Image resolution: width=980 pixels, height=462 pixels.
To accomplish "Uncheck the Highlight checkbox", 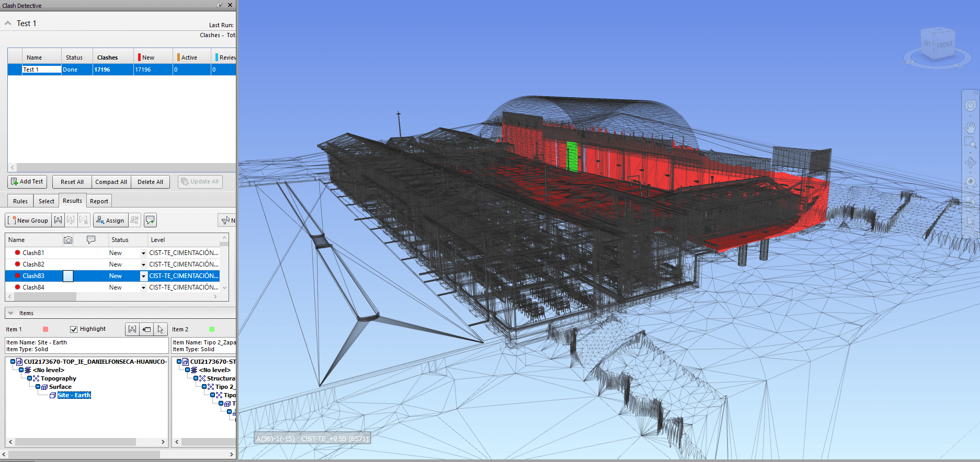I will (x=74, y=329).
